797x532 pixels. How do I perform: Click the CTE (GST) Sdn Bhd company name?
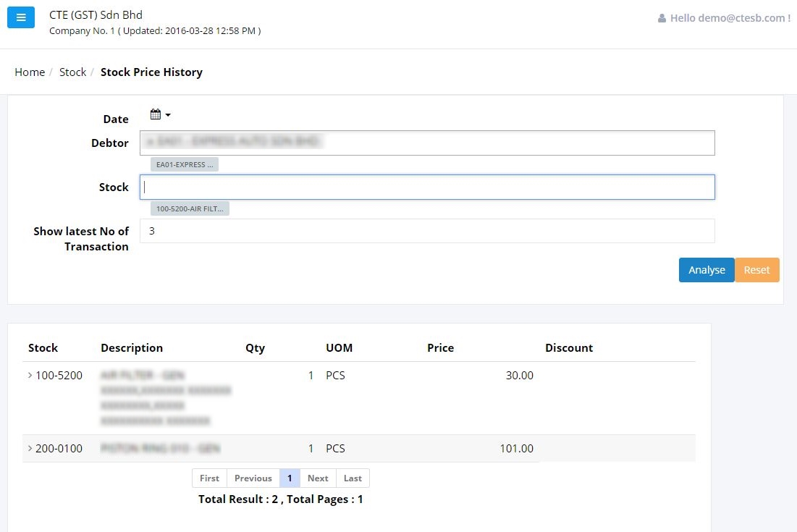[x=96, y=14]
